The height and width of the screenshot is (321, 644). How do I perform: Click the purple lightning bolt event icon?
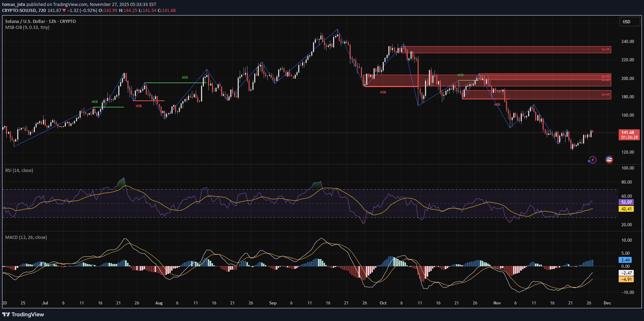pyautogui.click(x=592, y=160)
